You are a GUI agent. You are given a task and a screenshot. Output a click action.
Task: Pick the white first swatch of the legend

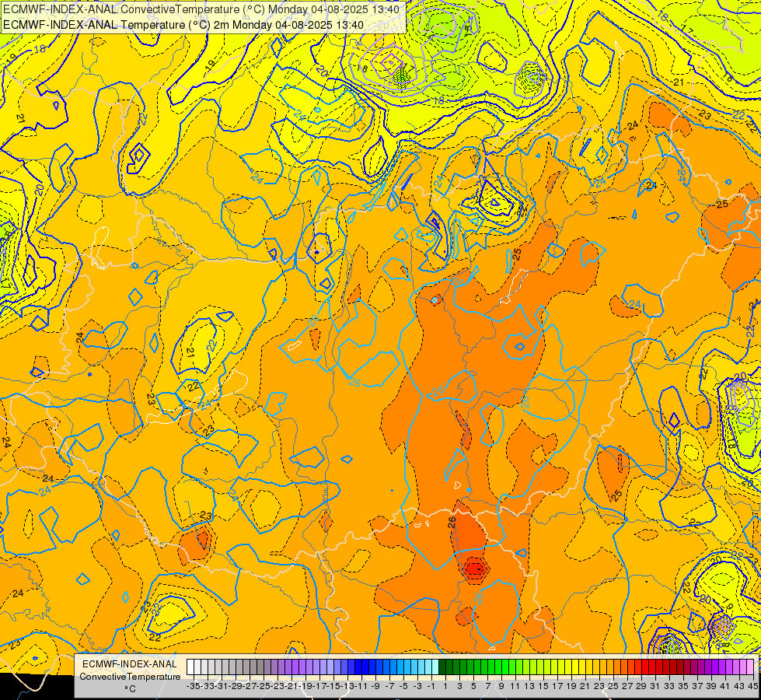point(190,667)
